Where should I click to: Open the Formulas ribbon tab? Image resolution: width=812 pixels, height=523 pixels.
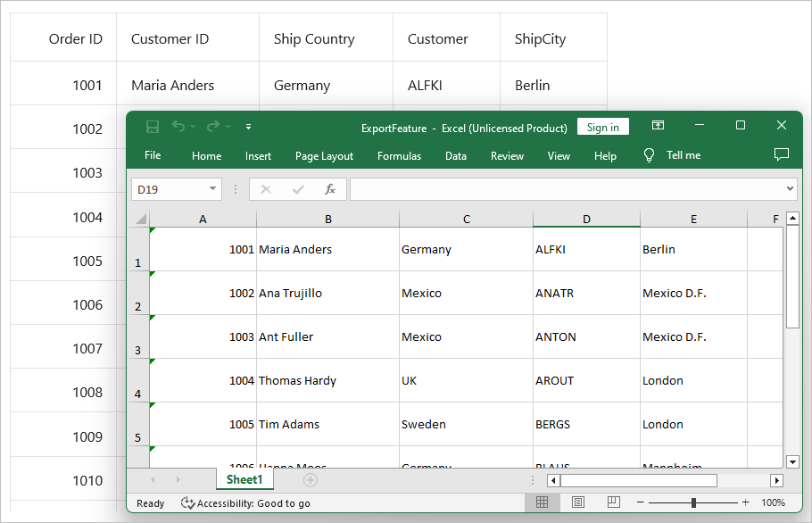pos(399,156)
